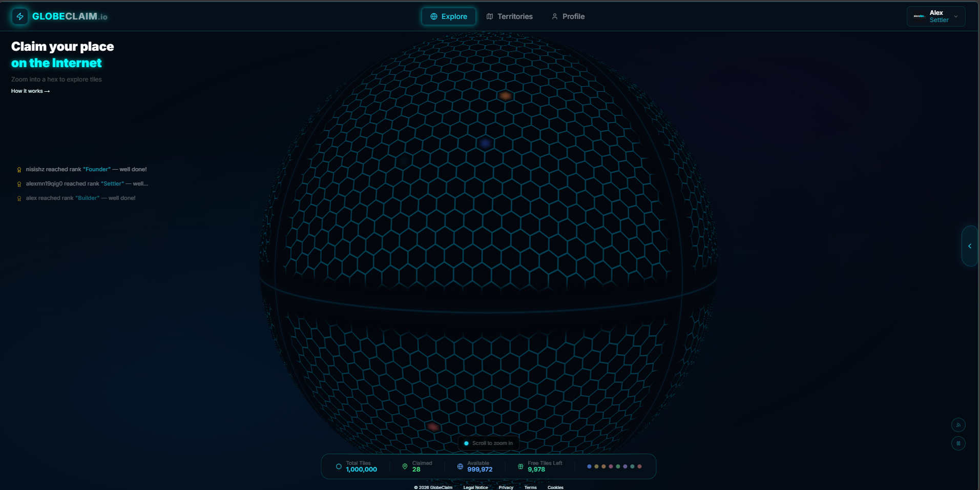Click the Claimed location-pin icon in stats bar
The image size is (980, 490).
coord(405,466)
